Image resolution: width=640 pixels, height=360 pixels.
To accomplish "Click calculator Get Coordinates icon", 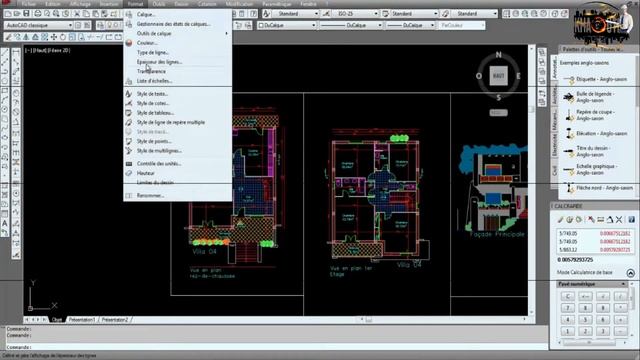I will [x=591, y=220].
